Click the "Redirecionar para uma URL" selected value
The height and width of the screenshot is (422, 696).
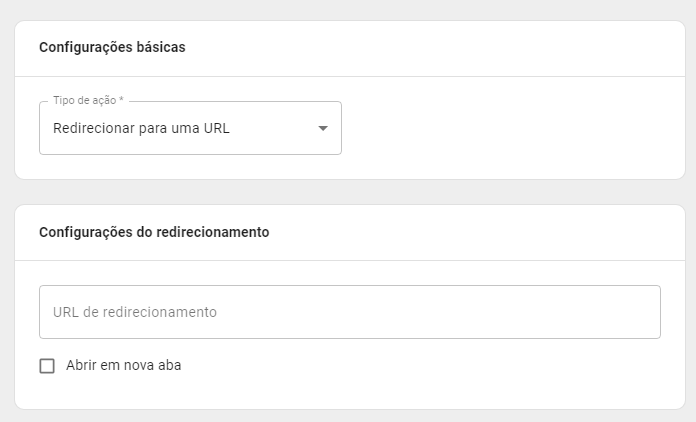tap(141, 128)
